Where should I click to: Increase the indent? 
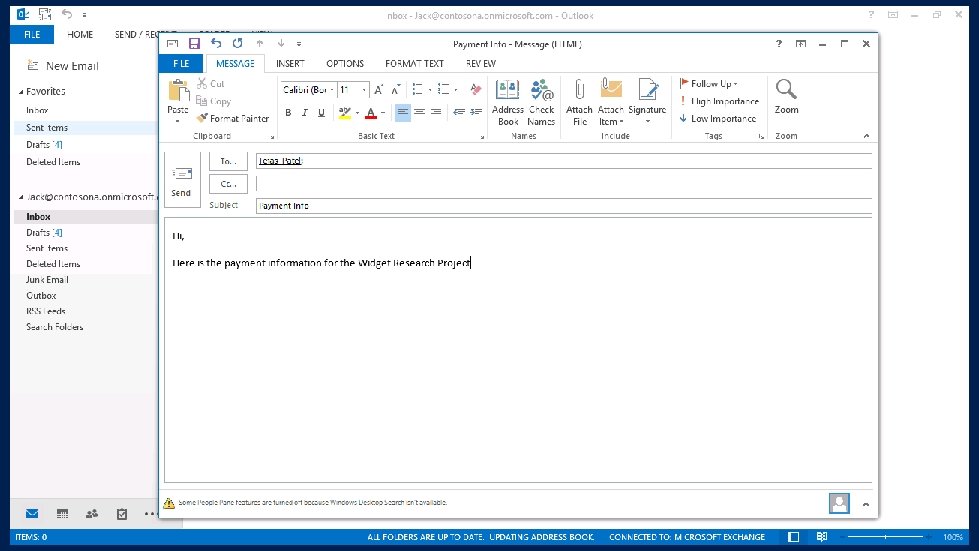click(x=476, y=112)
